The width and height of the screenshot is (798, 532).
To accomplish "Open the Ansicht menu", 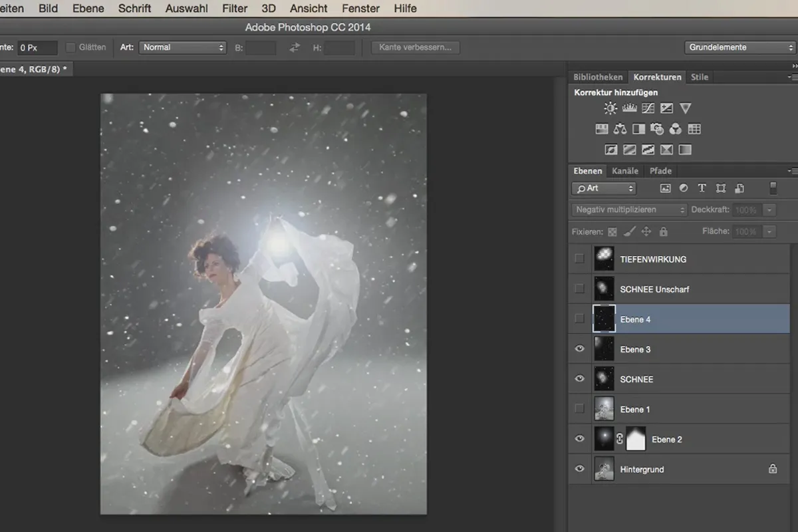I will 309,9.
